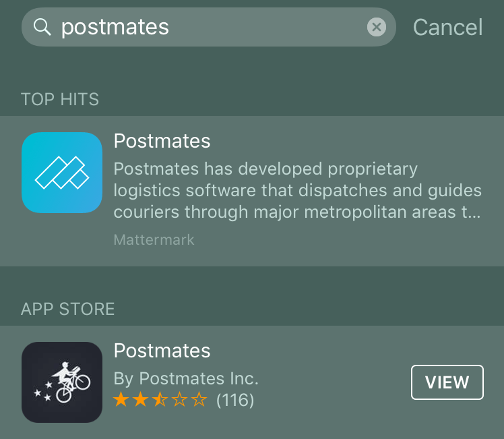View Postmates in the App Store
This screenshot has width=504, height=439.
(x=447, y=382)
